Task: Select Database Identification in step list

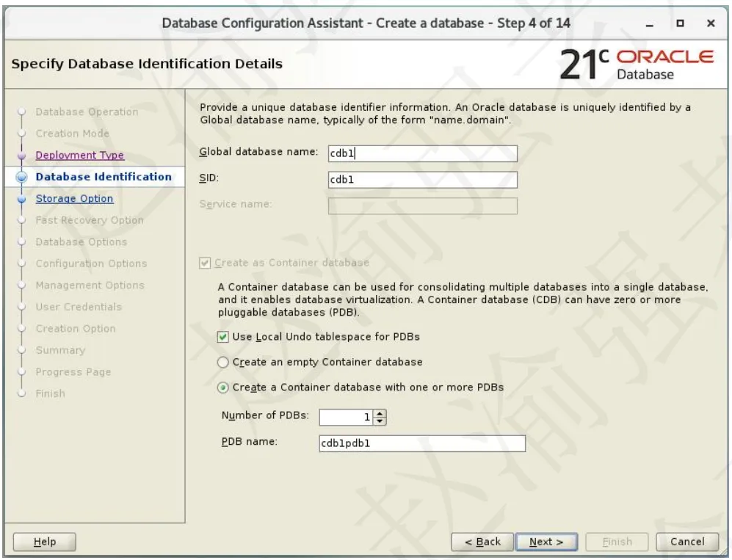Action: 104,177
